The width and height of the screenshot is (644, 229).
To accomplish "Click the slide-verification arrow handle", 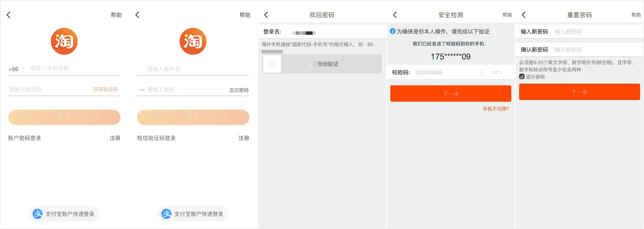I will click(x=272, y=64).
